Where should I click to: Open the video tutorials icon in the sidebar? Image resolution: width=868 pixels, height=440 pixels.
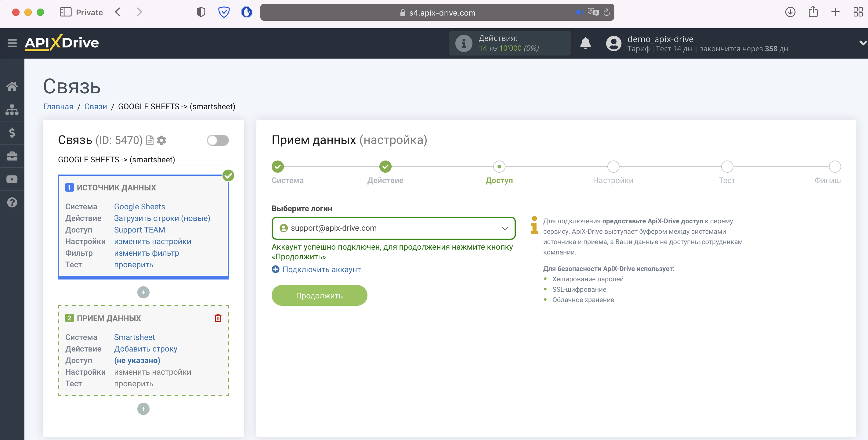point(12,179)
